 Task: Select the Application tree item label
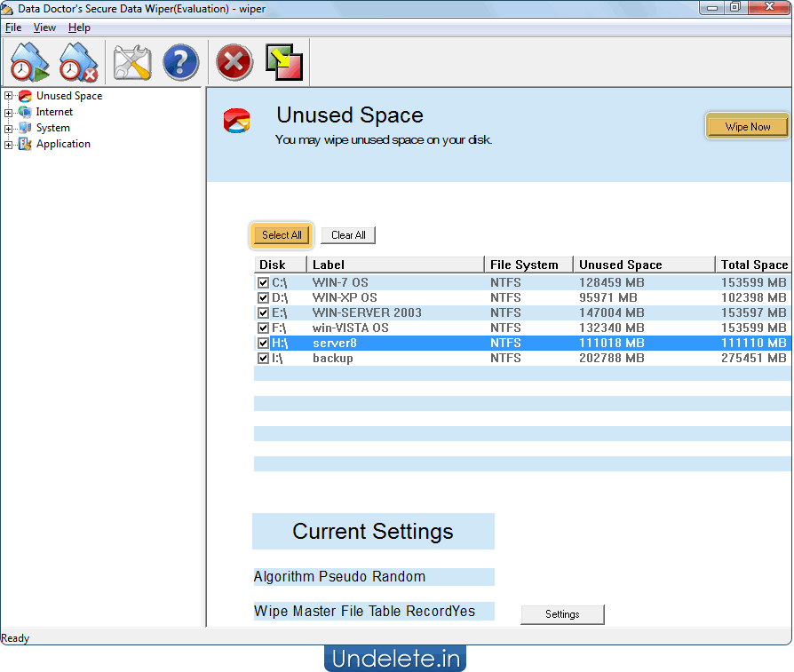point(63,144)
